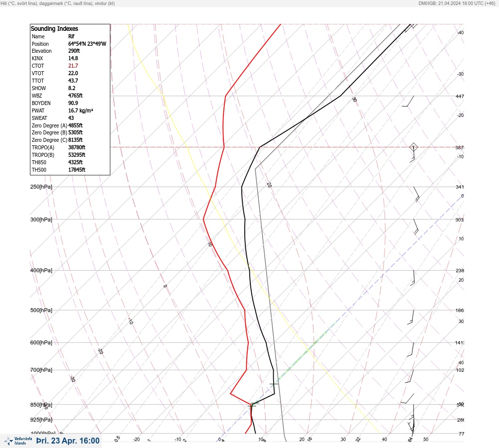Click the 600[hPa] pressure label
499x448 pixels.
(41, 342)
